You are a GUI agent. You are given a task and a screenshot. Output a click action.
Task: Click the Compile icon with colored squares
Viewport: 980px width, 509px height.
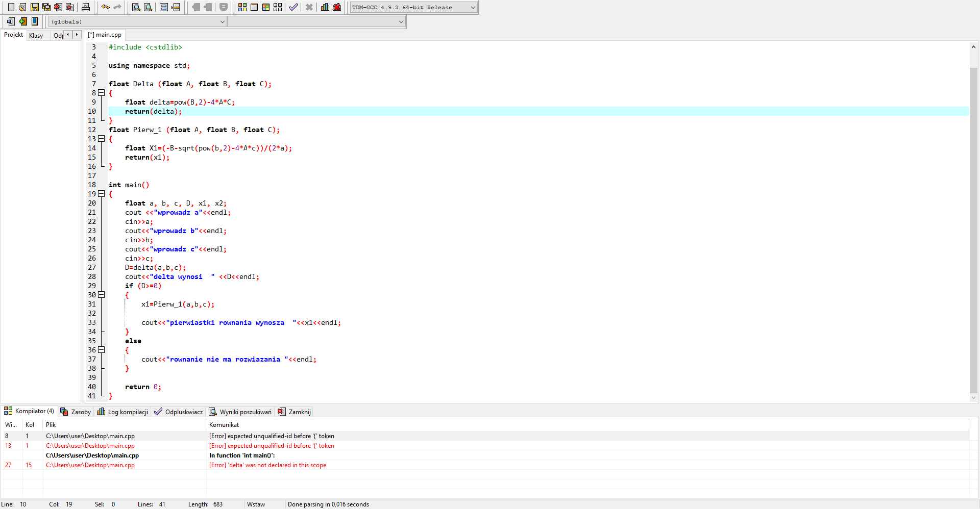pos(242,7)
